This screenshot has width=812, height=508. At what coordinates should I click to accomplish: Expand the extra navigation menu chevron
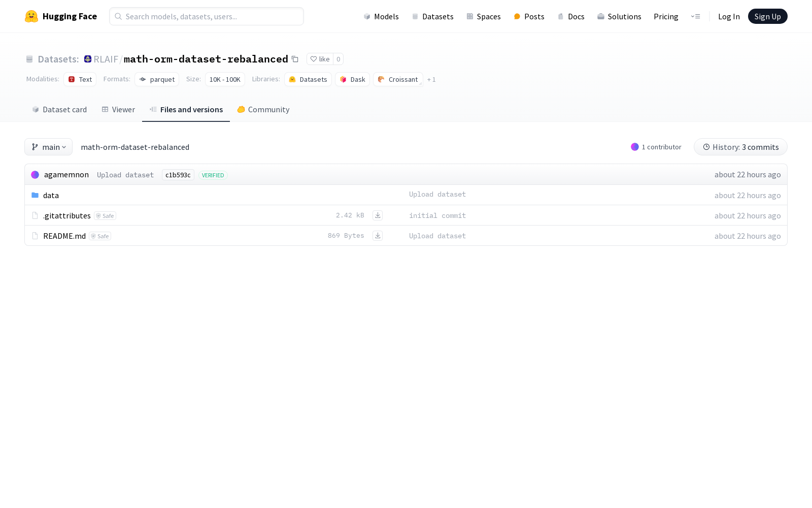tap(695, 16)
